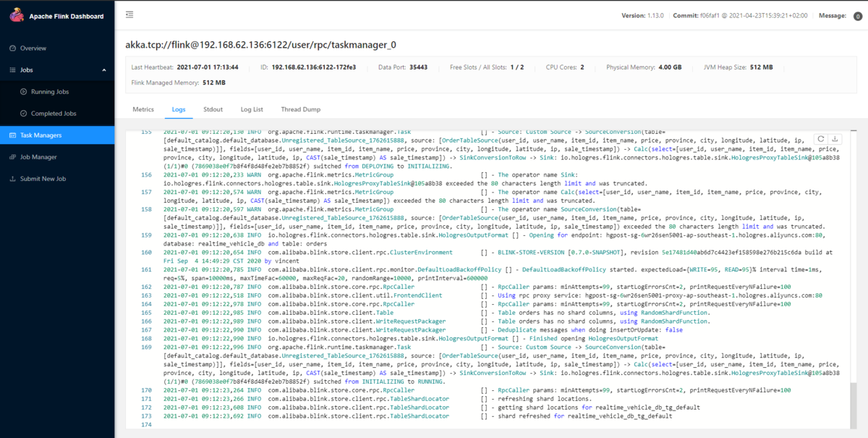Collapse the sidebar using the fold icon
Image resolution: width=868 pixels, height=438 pixels.
tap(129, 14)
